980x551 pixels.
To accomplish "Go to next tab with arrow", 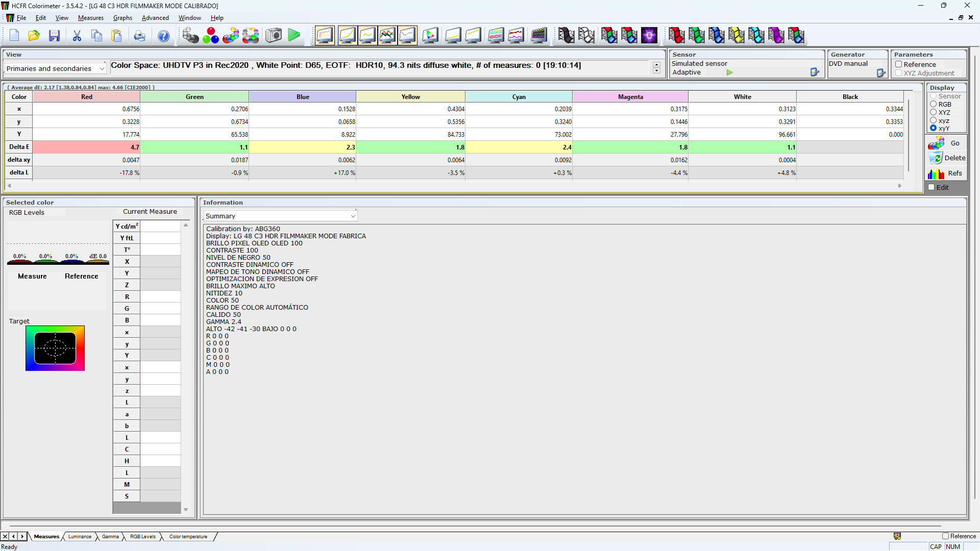I will pos(22,536).
